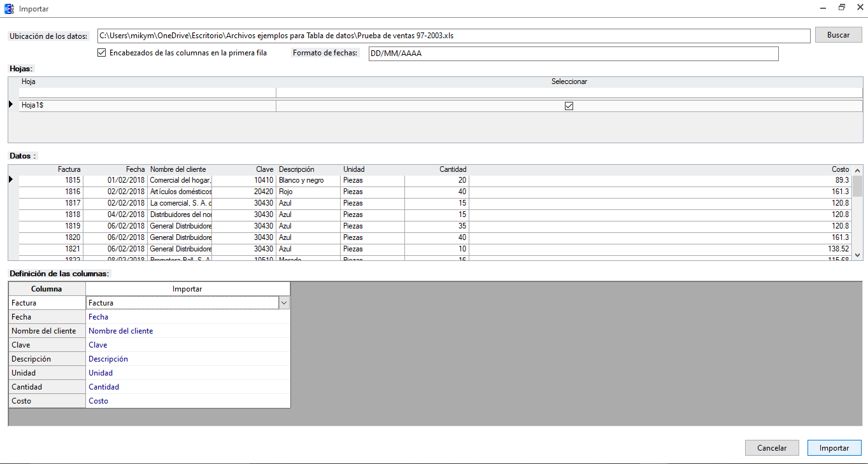Toggle the Hoja1$ Seleccionar checkbox
868x464 pixels.
[569, 106]
